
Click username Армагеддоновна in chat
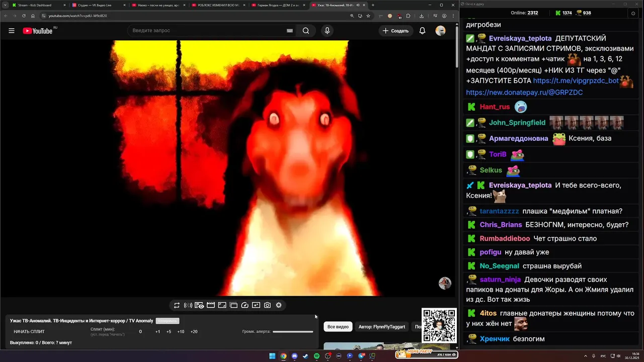[x=518, y=138]
